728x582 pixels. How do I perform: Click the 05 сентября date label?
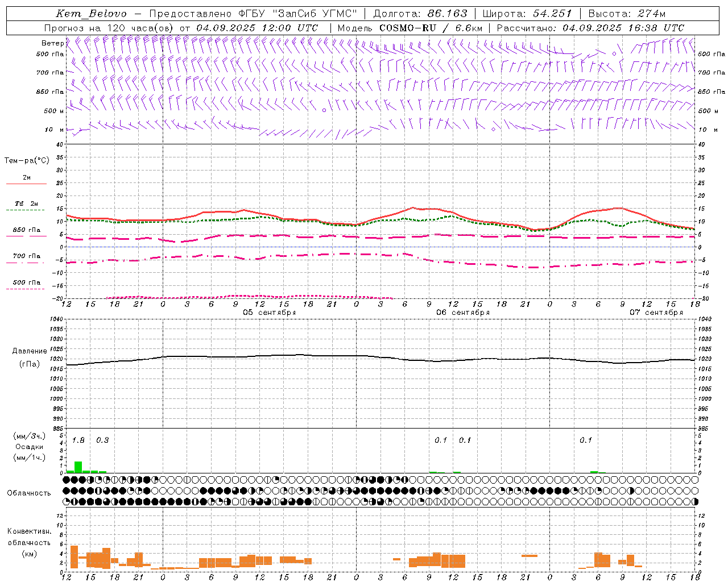click(269, 313)
